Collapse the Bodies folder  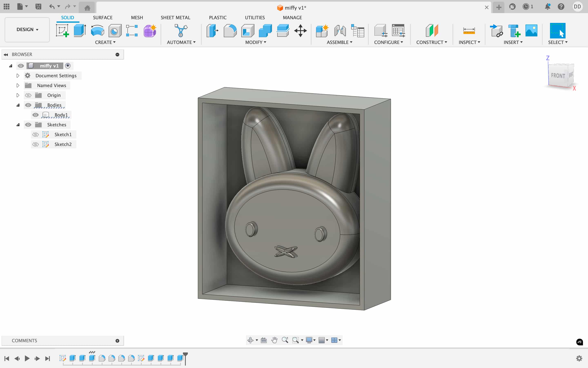pyautogui.click(x=18, y=105)
